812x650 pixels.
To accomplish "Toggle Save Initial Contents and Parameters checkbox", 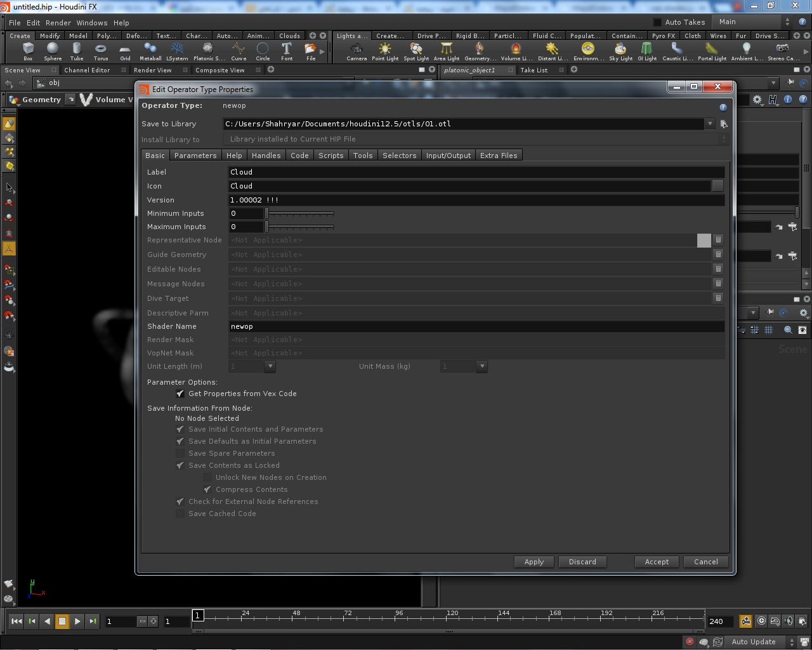I will click(x=180, y=429).
